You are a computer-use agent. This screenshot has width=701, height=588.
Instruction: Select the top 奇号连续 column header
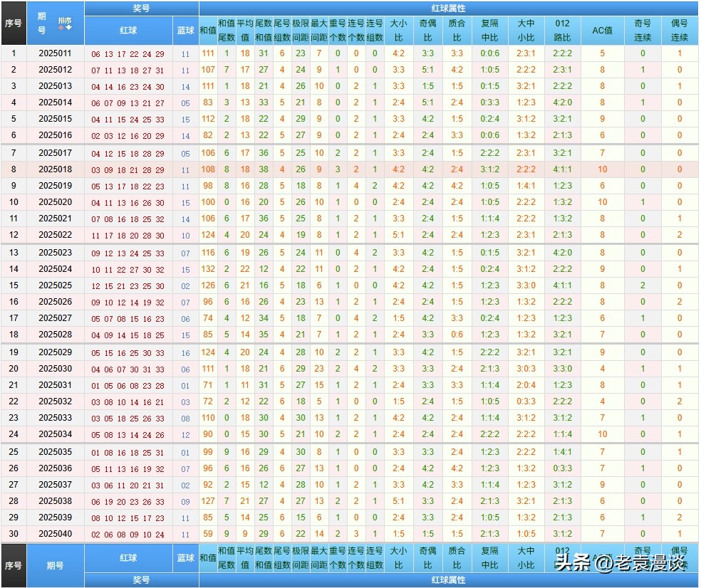(x=643, y=31)
